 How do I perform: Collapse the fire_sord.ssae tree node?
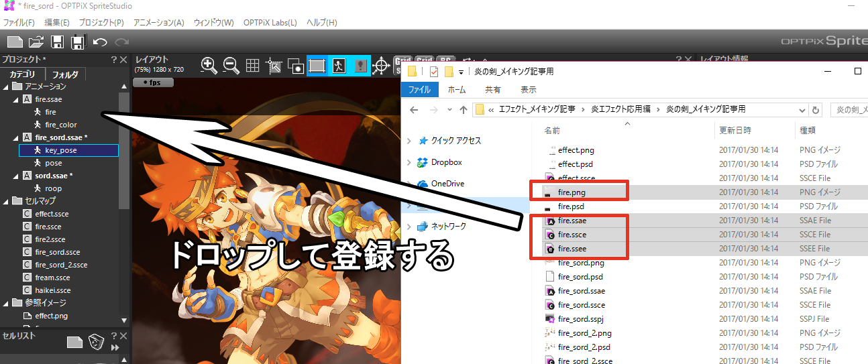click(x=15, y=137)
